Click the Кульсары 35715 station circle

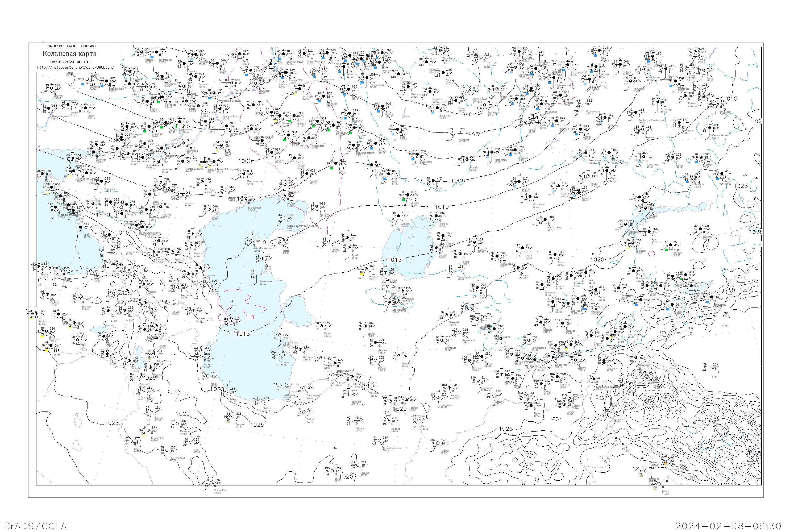[317, 206]
